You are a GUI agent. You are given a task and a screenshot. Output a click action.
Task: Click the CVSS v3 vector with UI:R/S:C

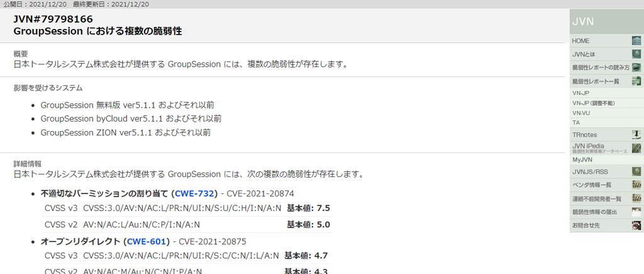[181, 256]
